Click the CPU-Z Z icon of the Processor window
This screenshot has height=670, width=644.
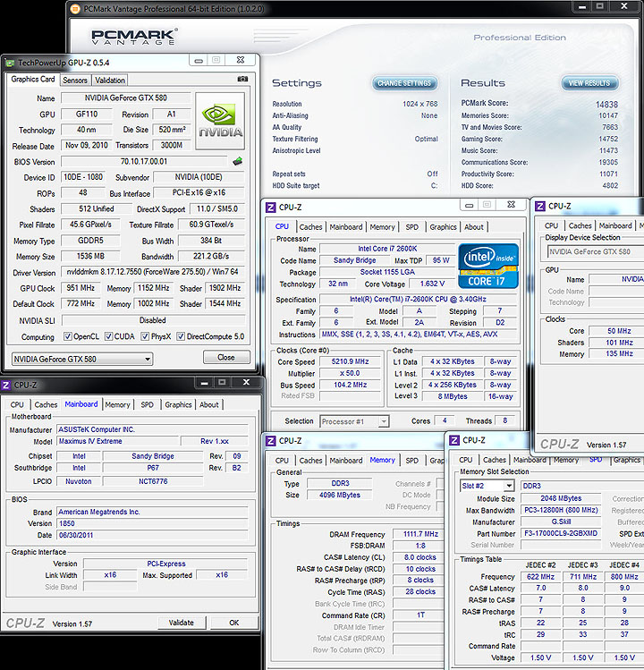pyautogui.click(x=270, y=208)
